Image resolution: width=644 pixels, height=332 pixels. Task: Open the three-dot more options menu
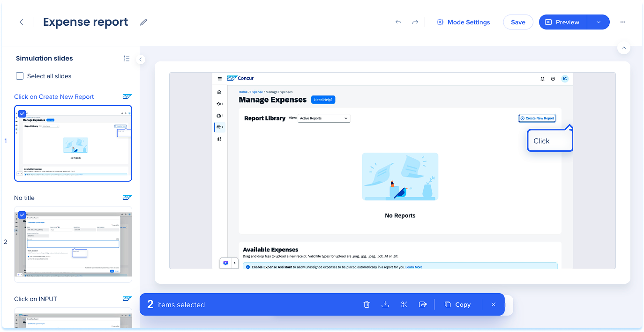point(622,22)
